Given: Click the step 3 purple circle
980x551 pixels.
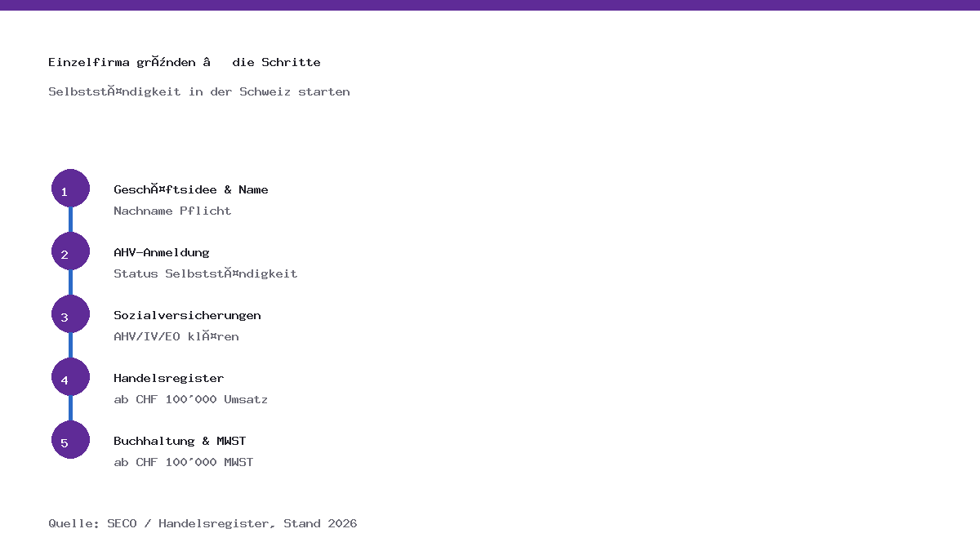Looking at the screenshot, I should click(x=70, y=314).
